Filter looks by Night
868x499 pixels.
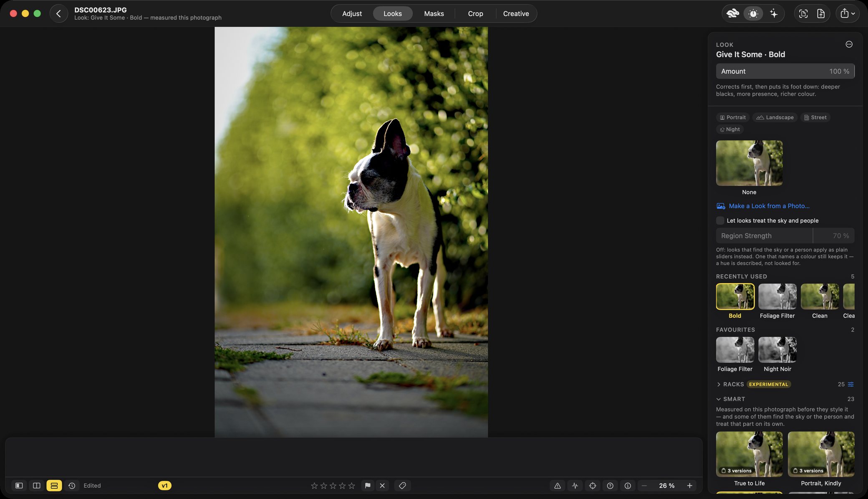click(730, 129)
